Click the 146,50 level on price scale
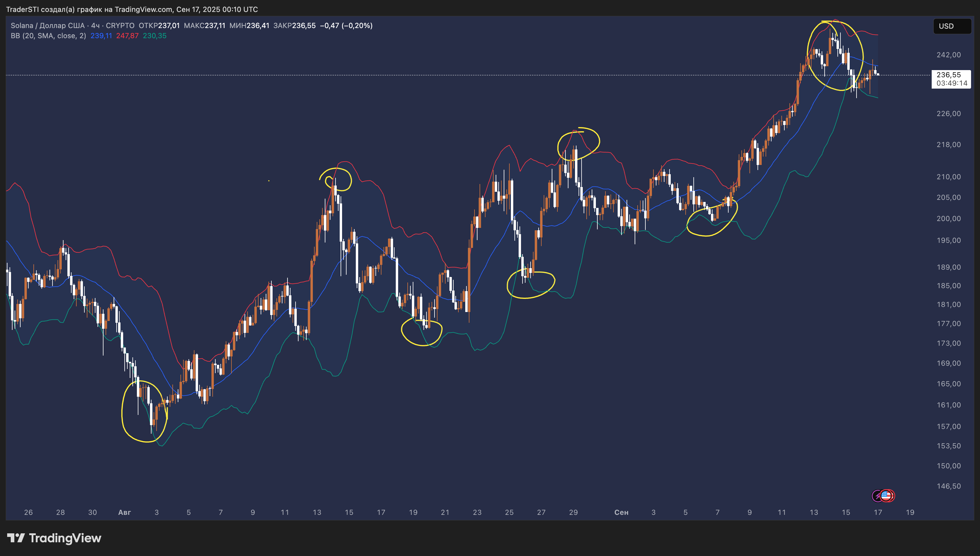Image resolution: width=980 pixels, height=556 pixels. pyautogui.click(x=948, y=486)
